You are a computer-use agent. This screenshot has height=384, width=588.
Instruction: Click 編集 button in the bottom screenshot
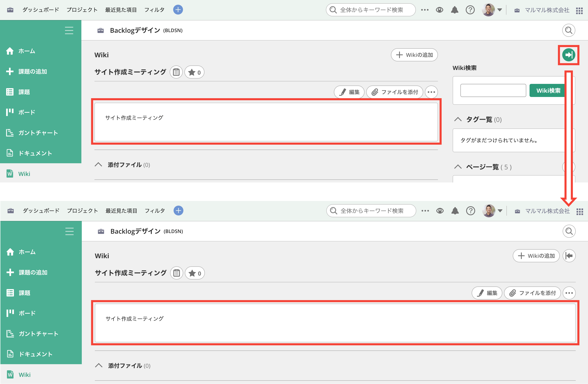click(x=487, y=293)
